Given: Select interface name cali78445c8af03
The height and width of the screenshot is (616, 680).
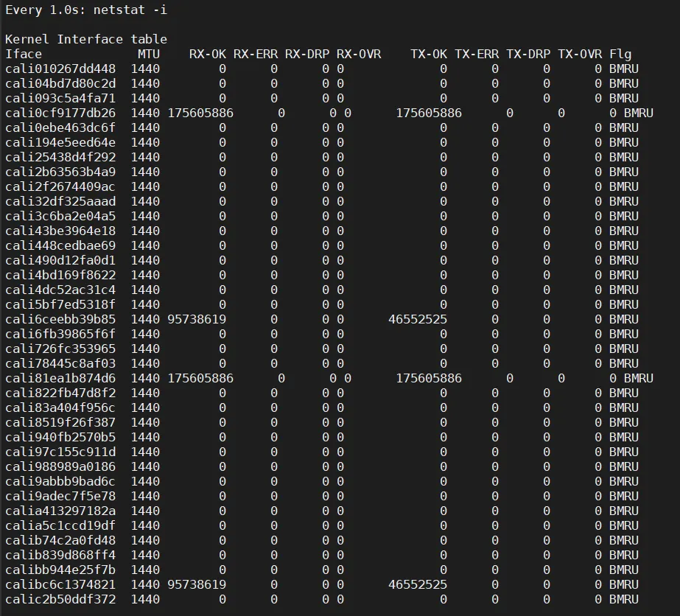Looking at the screenshot, I should coord(60,364).
